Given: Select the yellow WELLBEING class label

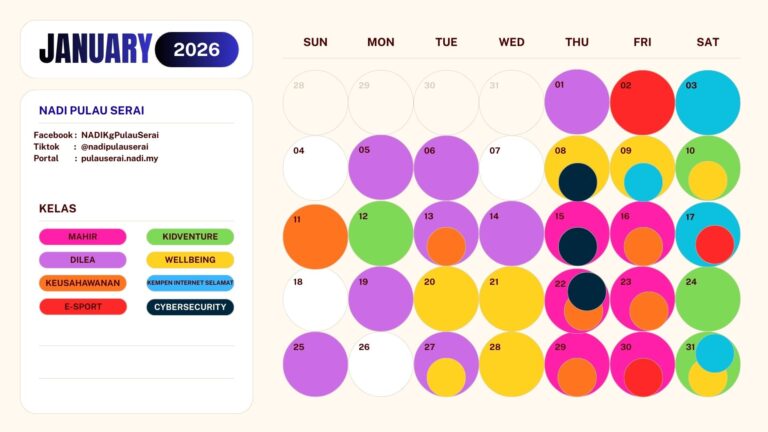Looking at the screenshot, I should click(190, 260).
